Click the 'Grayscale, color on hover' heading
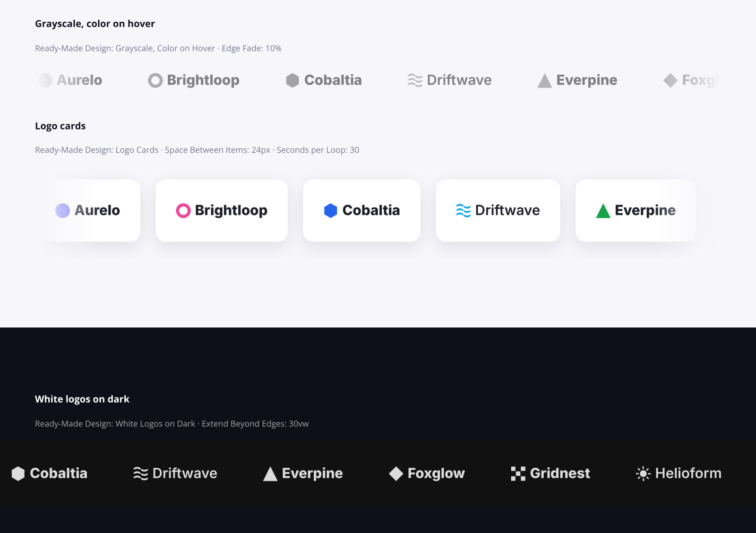Image resolution: width=756 pixels, height=533 pixels. click(x=95, y=24)
